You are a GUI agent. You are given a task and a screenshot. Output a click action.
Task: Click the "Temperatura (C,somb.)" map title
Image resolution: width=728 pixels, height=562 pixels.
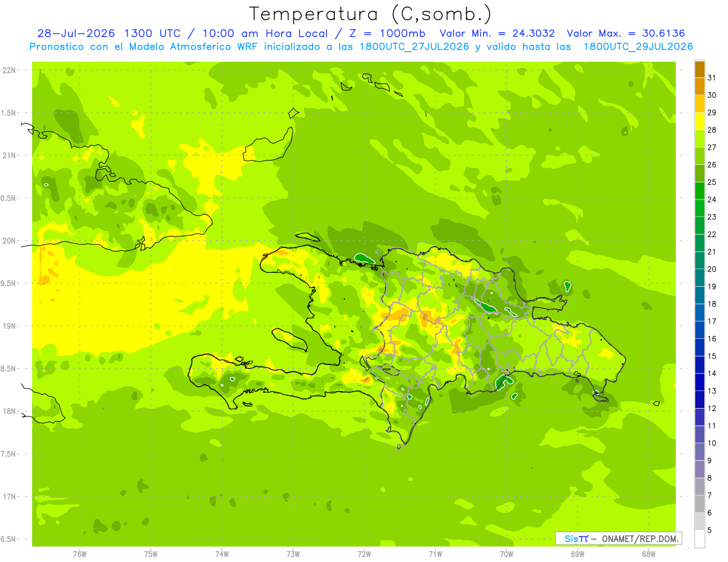click(x=371, y=14)
